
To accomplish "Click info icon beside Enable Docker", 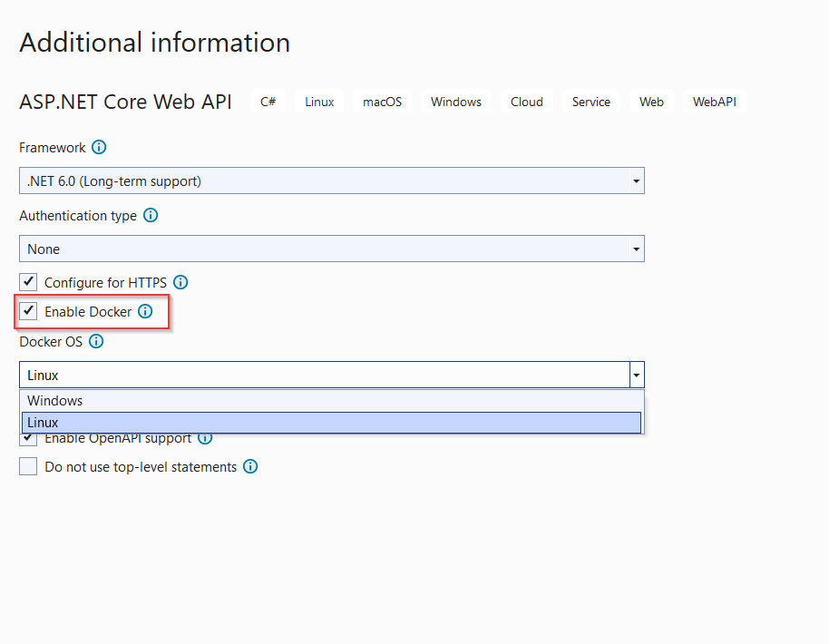I will pos(145,311).
